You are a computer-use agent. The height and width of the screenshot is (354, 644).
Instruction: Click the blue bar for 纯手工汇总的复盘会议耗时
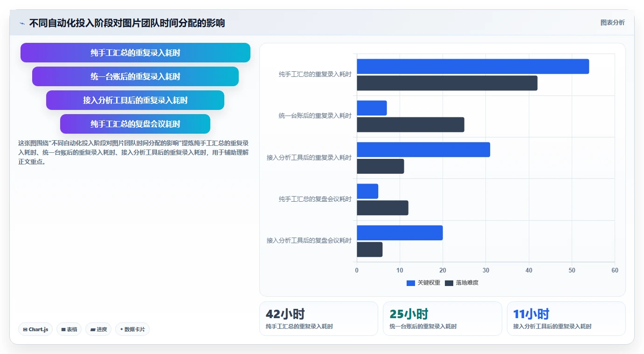click(x=367, y=191)
